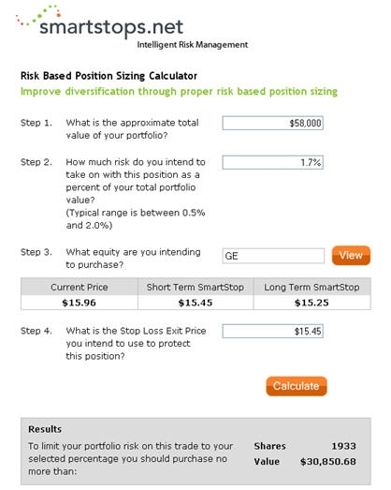Focus the Stop Loss Exit Price field

click(x=273, y=331)
